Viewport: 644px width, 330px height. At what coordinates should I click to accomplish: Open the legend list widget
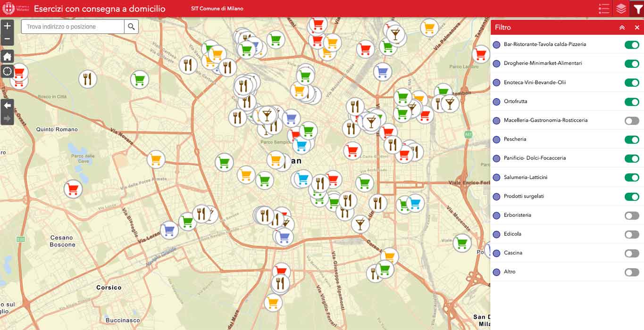(x=604, y=8)
